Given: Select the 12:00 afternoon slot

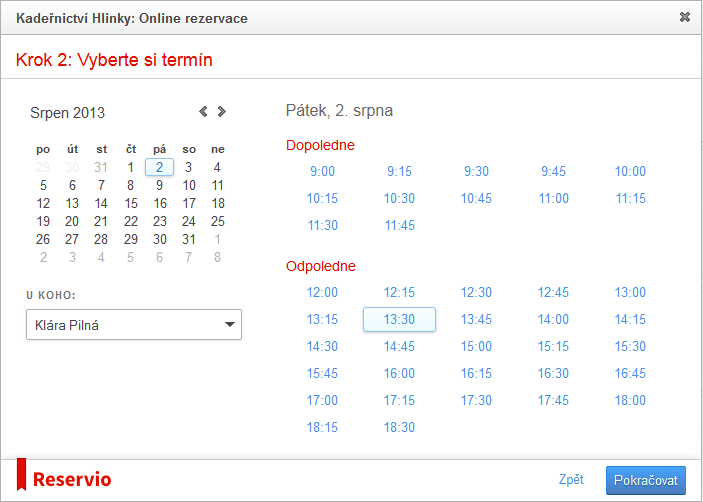Looking at the screenshot, I should coord(323,293).
